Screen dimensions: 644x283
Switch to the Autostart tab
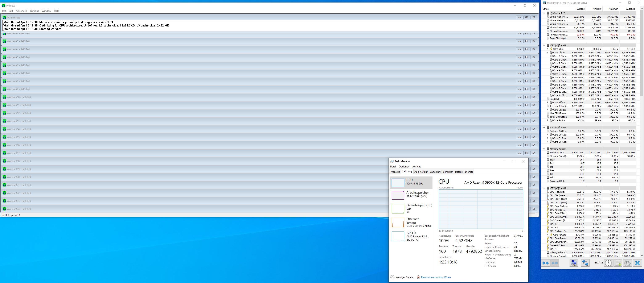click(x=435, y=172)
